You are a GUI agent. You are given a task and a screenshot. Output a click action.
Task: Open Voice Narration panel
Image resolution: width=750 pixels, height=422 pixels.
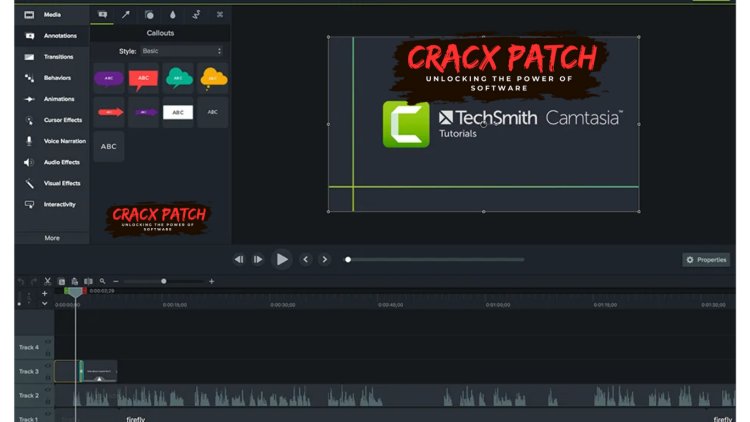click(52, 141)
